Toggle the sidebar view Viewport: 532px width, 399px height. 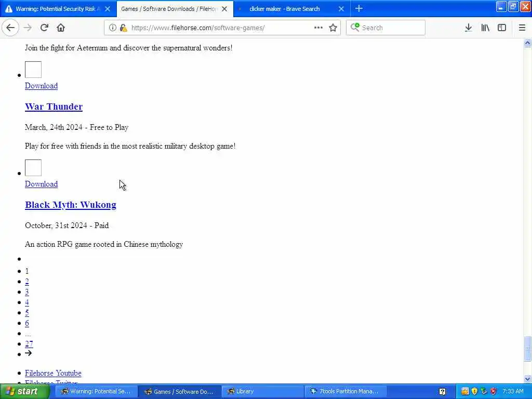click(x=502, y=28)
